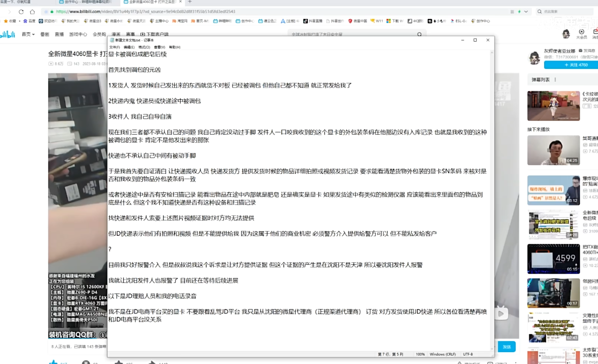Click the 发消息 envelope icon
This screenshot has height=364, width=598.
581,51
